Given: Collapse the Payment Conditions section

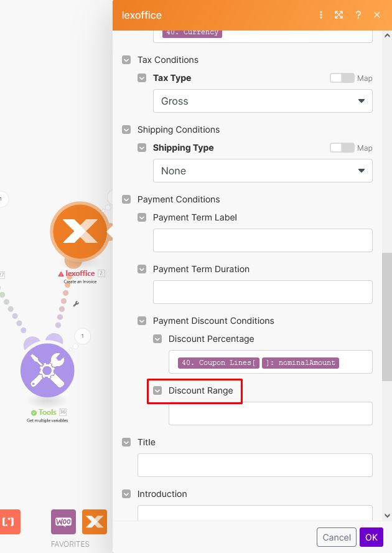Looking at the screenshot, I should (126, 199).
